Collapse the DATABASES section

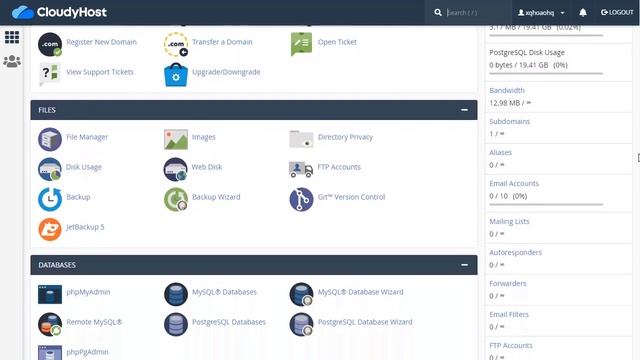[464, 265]
